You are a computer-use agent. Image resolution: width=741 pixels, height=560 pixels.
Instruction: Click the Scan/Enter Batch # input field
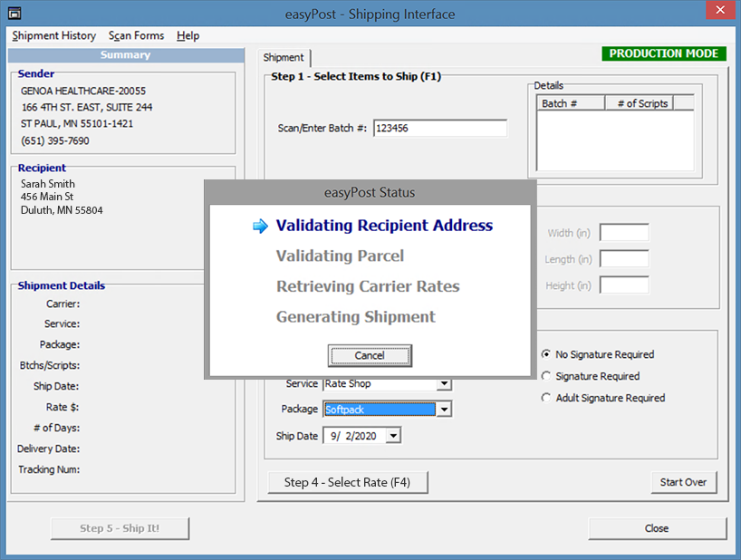point(439,129)
